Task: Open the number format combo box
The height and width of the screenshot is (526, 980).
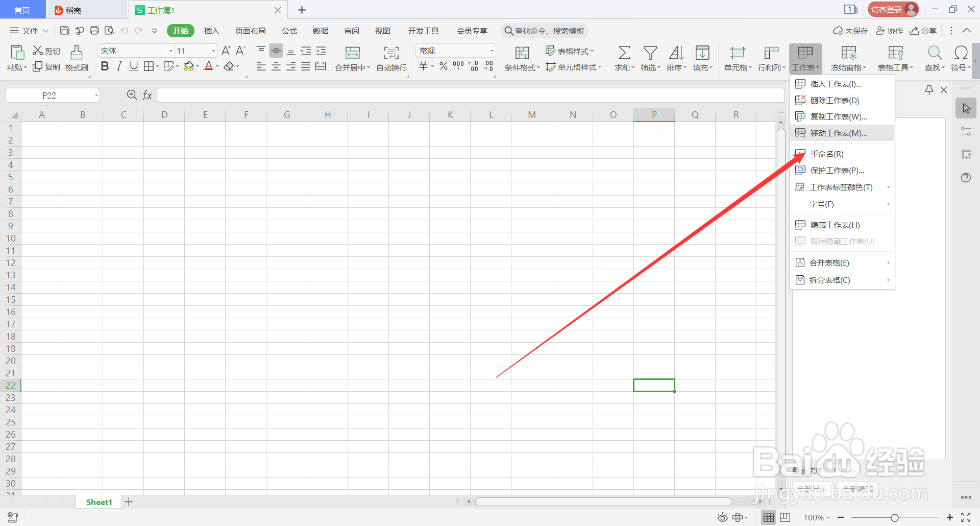Action: 456,51
